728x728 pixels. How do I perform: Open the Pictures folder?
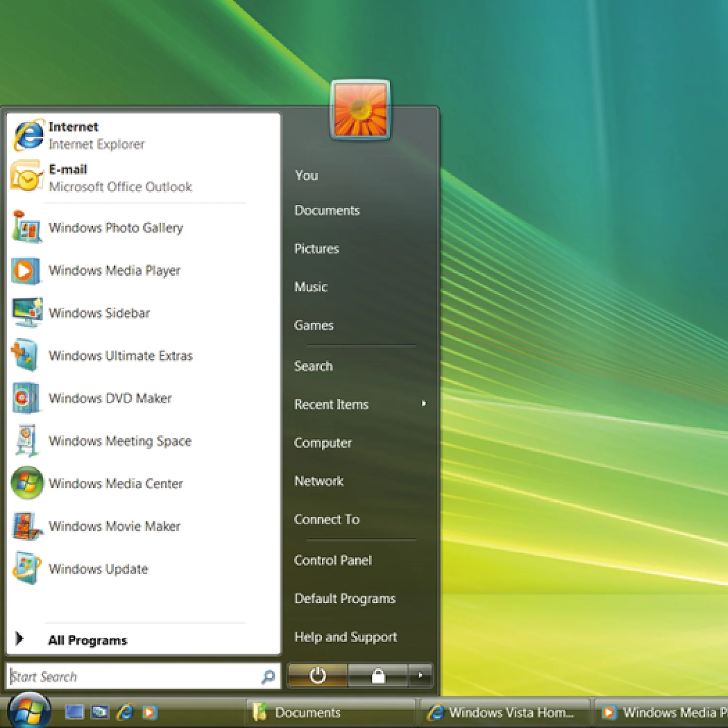tap(316, 248)
